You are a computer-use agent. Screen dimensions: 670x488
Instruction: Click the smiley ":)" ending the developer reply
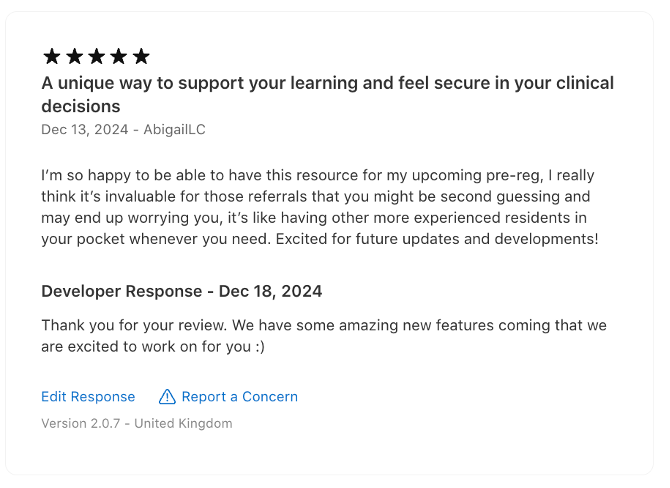point(257,347)
